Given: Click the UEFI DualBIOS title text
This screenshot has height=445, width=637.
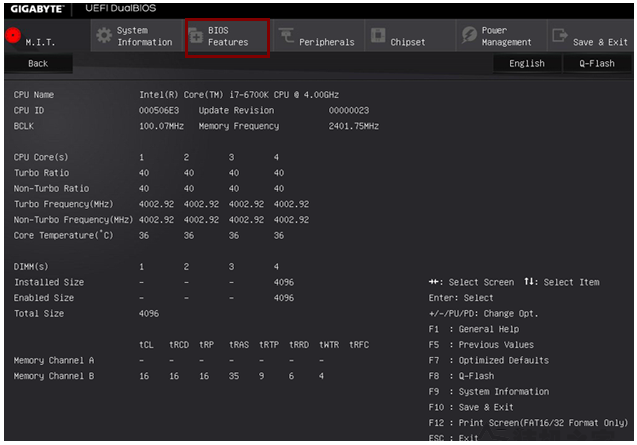Looking at the screenshot, I should pos(121,9).
